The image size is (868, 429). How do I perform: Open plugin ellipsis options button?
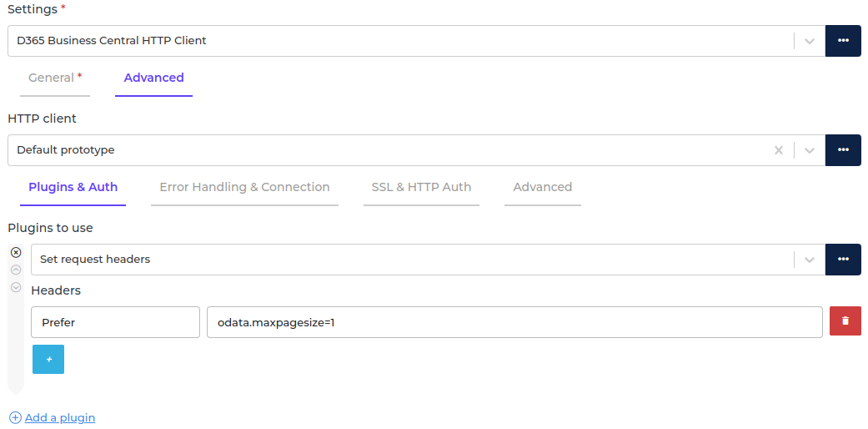click(843, 260)
